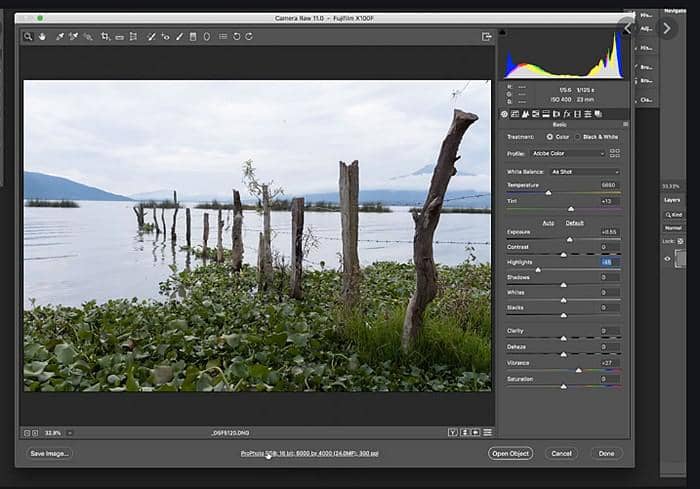Open the Tone Curve panel tab
This screenshot has height=489, width=700.
pyautogui.click(x=516, y=114)
